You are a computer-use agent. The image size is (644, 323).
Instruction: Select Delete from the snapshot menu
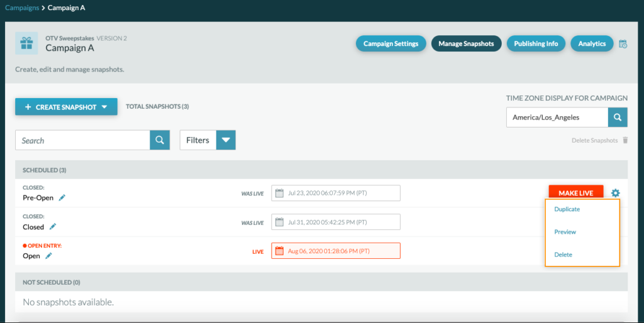click(563, 255)
